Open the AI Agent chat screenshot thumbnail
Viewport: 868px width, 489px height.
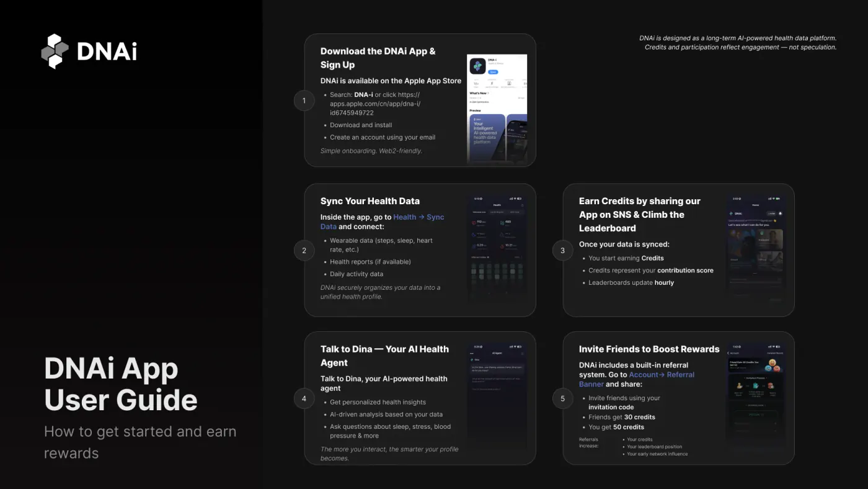click(x=497, y=398)
